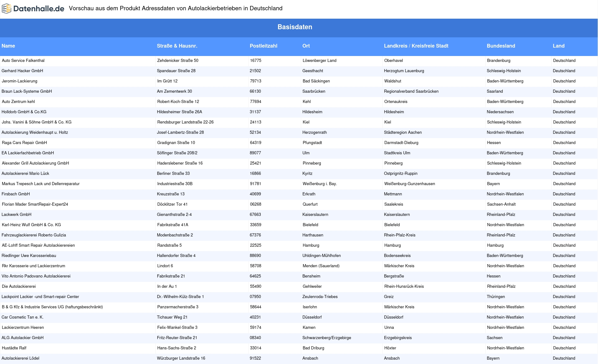Select Florian Mader SmartRepair-Expert24
The image size is (598, 364).
pos(35,204)
